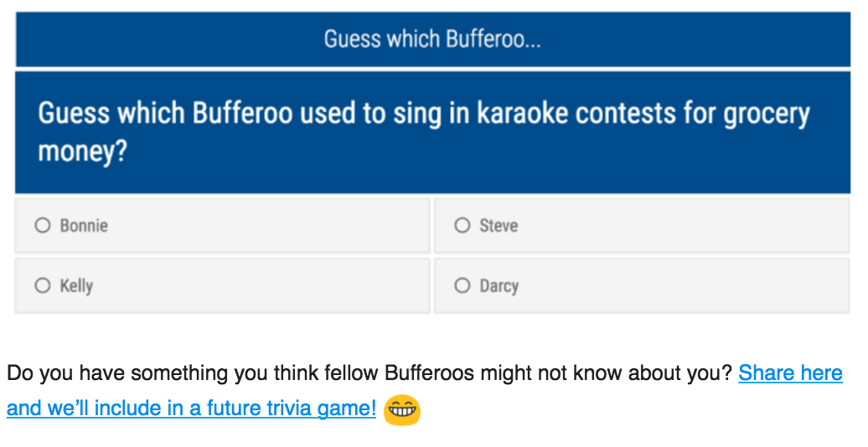This screenshot has width=868, height=447.
Task: Click the word 'money?' in the question
Action: [82, 151]
